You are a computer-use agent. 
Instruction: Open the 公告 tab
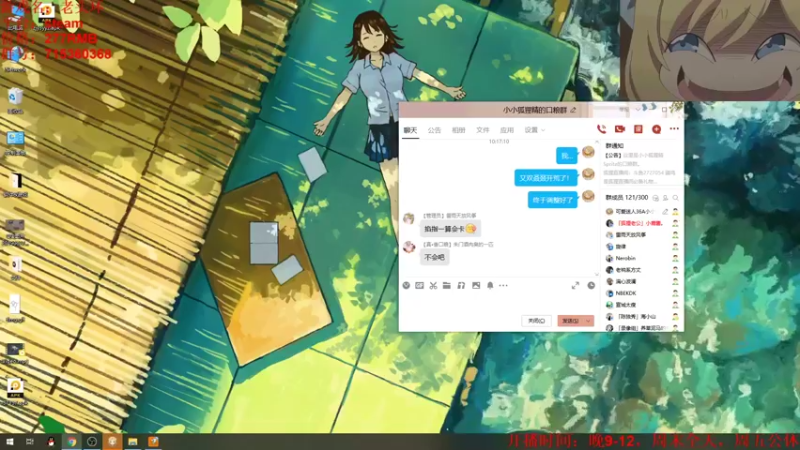434,131
